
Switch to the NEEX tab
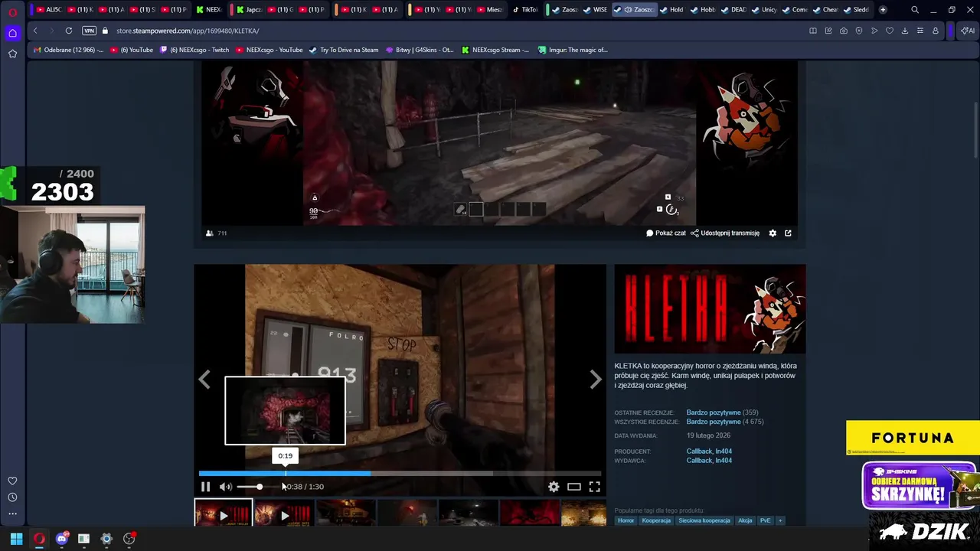tap(208, 10)
